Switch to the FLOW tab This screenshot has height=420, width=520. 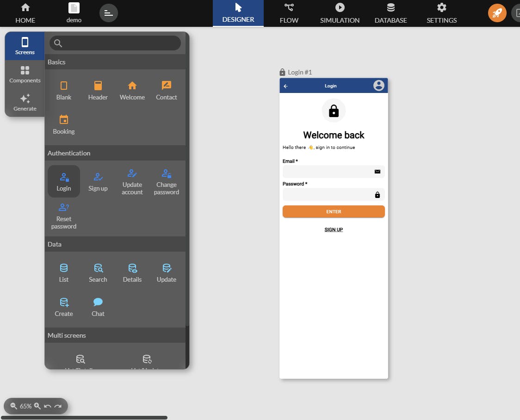click(x=289, y=13)
